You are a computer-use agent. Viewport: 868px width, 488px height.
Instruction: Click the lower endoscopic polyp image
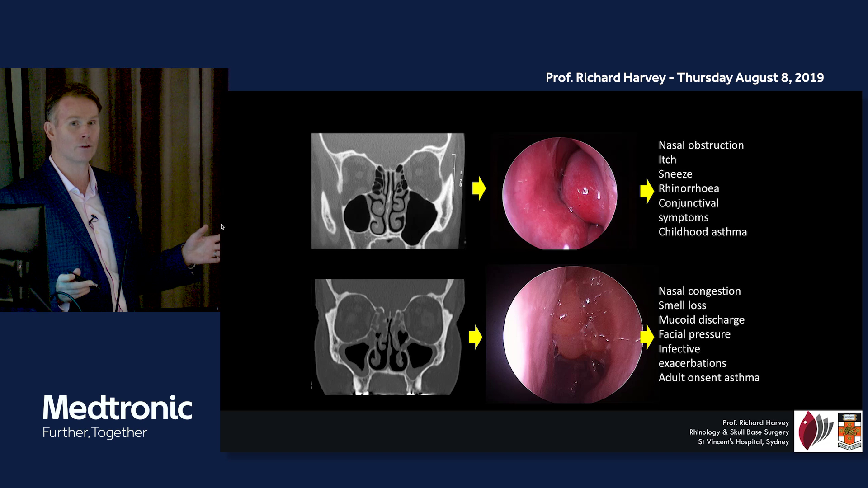tap(572, 334)
